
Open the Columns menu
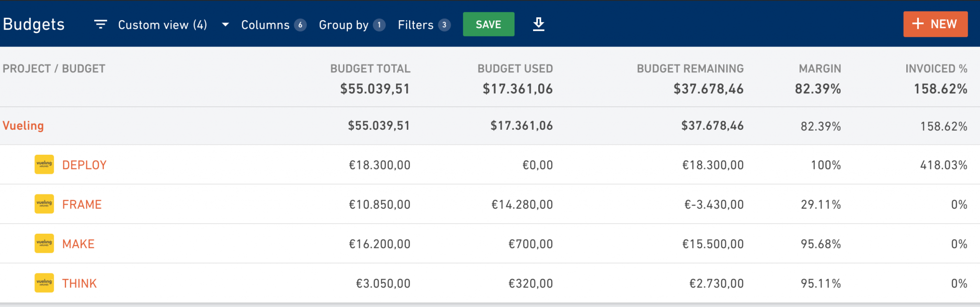(273, 25)
